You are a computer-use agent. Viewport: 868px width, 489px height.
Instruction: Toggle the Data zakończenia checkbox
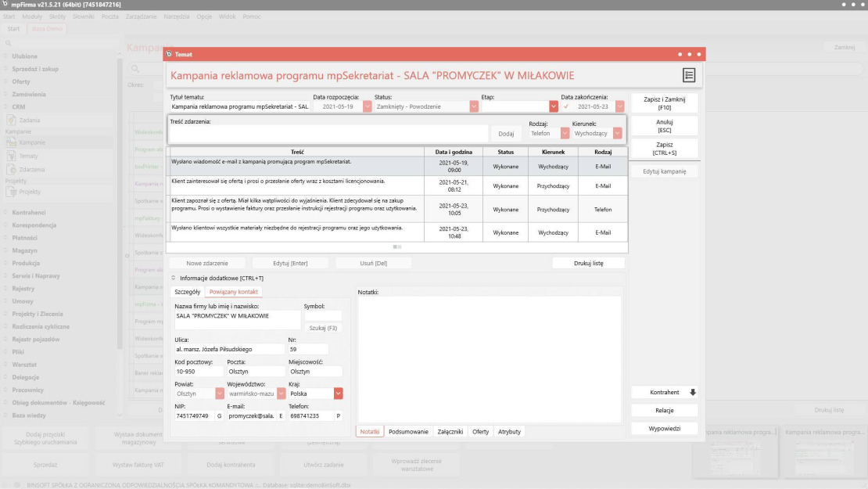coord(565,106)
